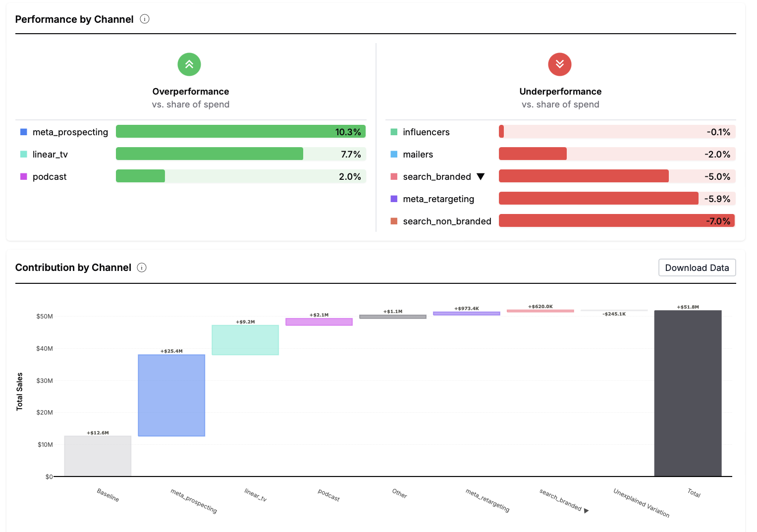Click info icon beside Contribution by Channel
Image resolution: width=757 pixels, height=532 pixels.
(142, 268)
